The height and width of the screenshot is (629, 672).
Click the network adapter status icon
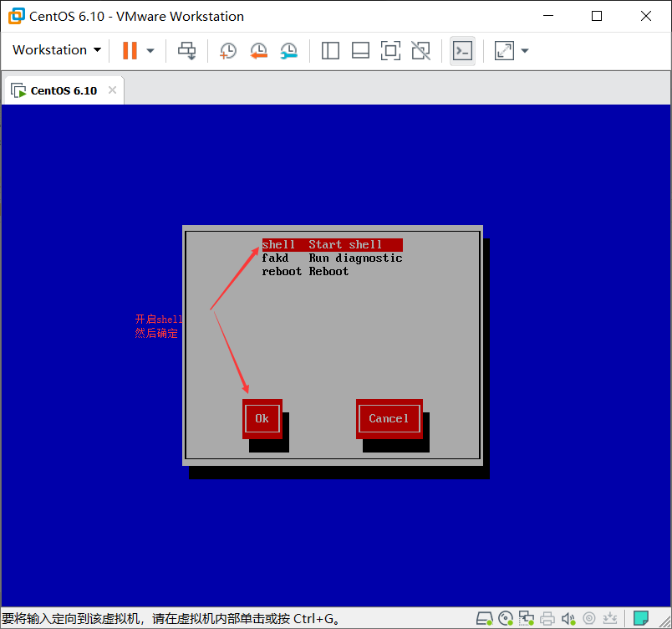click(x=527, y=618)
